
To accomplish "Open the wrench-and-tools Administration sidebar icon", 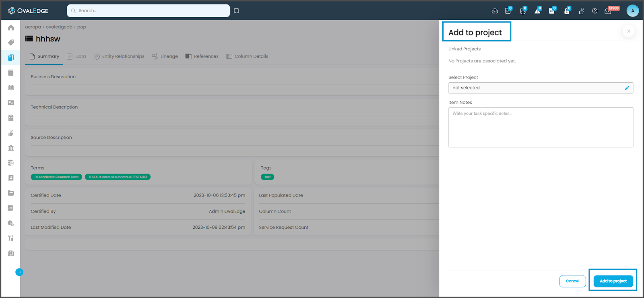I will 11,238.
